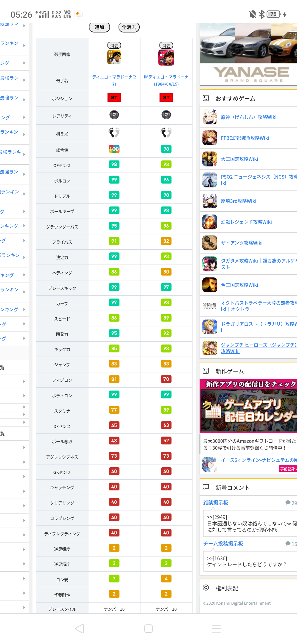Open ジャンプチ ヒーローズ 攻略Wiki link

259,348
